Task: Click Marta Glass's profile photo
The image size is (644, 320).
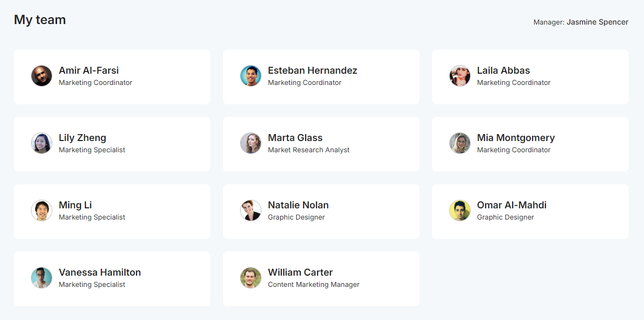Action: coord(251,143)
